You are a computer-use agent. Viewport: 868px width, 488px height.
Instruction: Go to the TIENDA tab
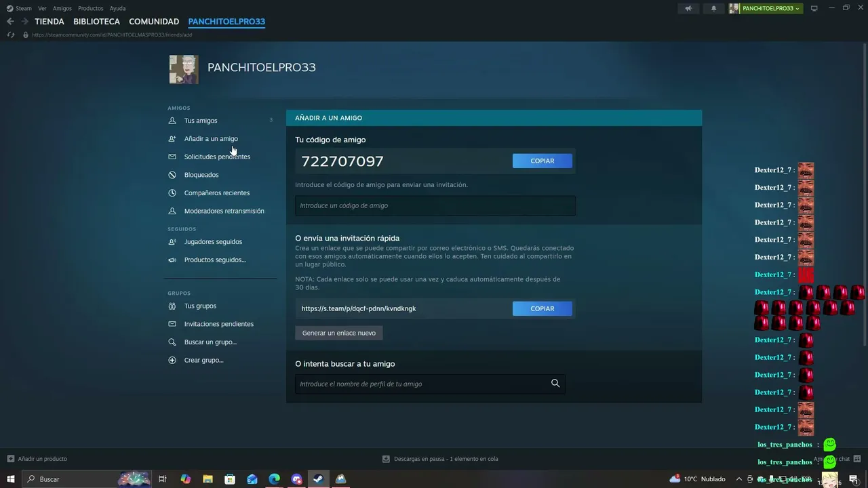click(50, 22)
